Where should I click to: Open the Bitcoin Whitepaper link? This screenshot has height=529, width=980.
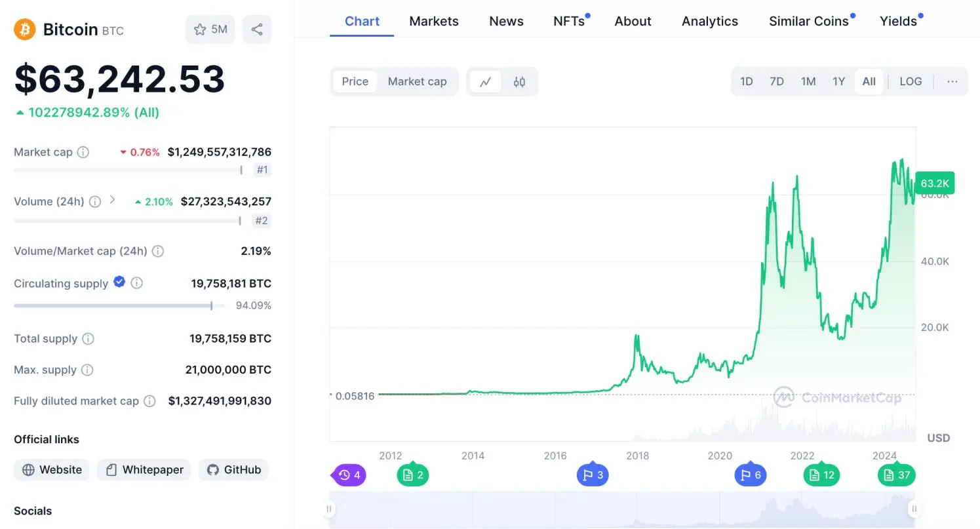(x=144, y=470)
